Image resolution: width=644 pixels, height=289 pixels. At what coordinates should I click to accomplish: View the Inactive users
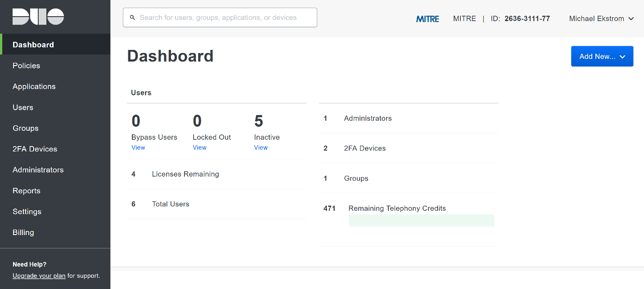261,147
